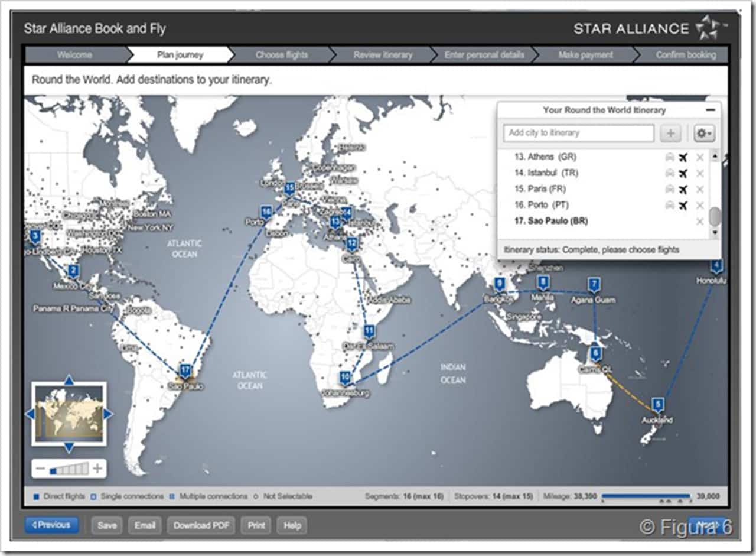Select map marker 4 at Honolulu
756x556 pixels.
point(716,265)
